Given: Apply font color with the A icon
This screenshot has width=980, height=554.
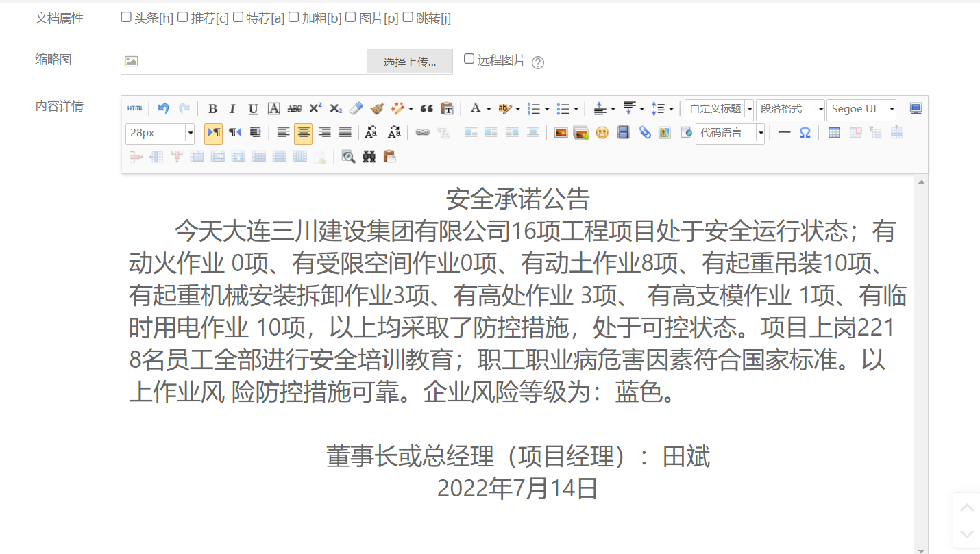Looking at the screenshot, I should [x=476, y=109].
